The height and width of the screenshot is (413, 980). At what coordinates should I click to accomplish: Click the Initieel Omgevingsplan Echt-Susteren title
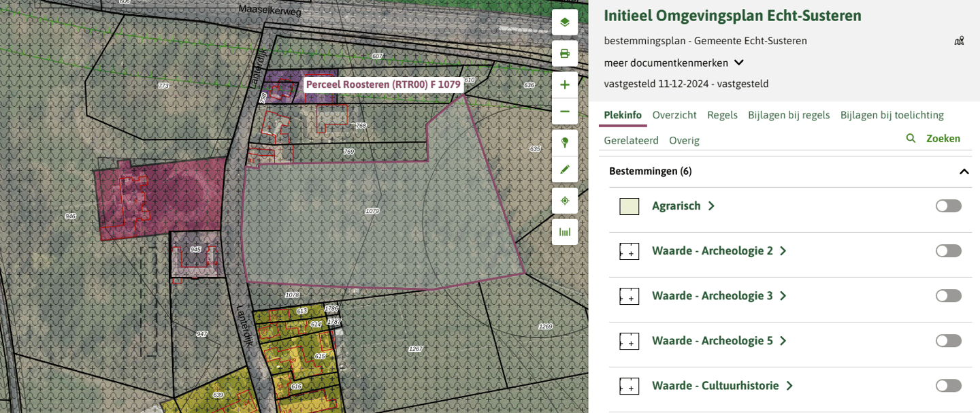(x=732, y=16)
